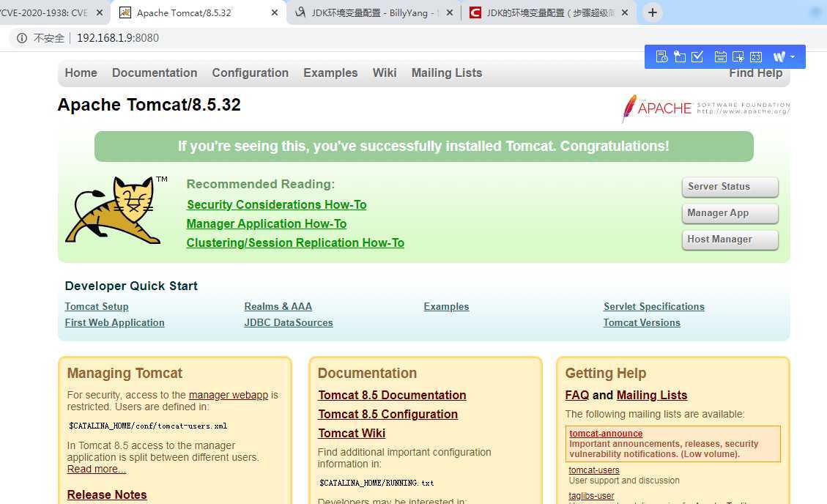The height and width of the screenshot is (504, 827).
Task: Open the Tomcat Wiki link
Action: click(x=352, y=433)
